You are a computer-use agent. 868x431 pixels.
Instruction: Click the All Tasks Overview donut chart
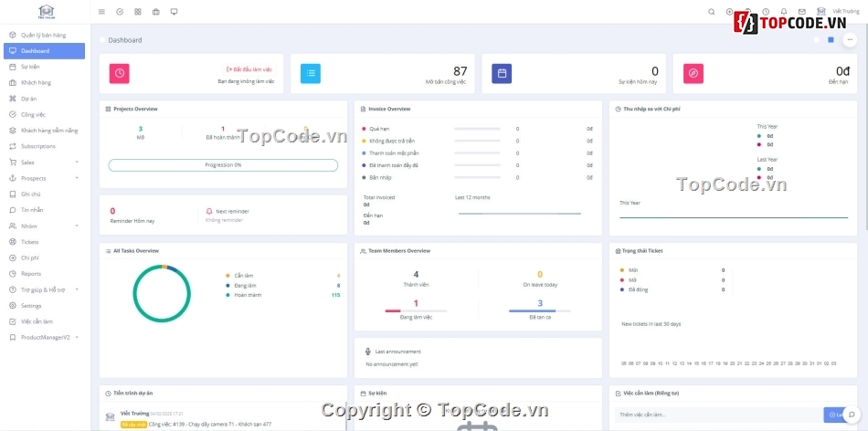[x=162, y=293]
